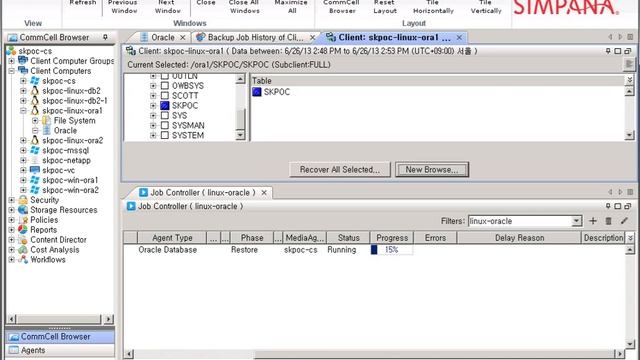Check the SYSMAN checkbox
The image size is (640, 360).
pos(165,125)
